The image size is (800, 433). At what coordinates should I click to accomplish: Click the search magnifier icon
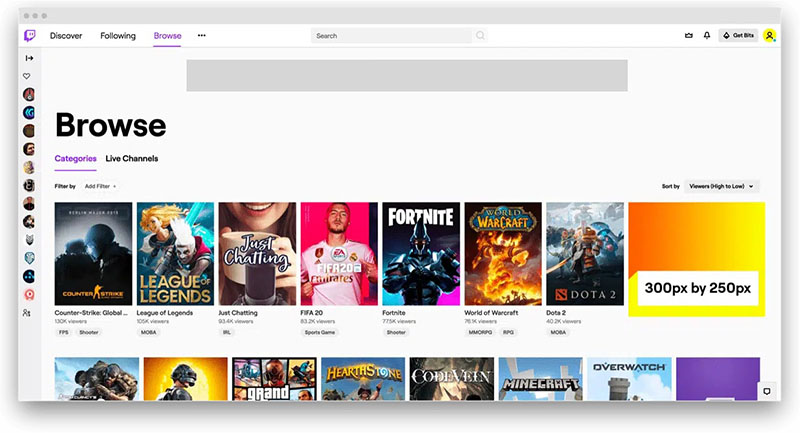480,36
